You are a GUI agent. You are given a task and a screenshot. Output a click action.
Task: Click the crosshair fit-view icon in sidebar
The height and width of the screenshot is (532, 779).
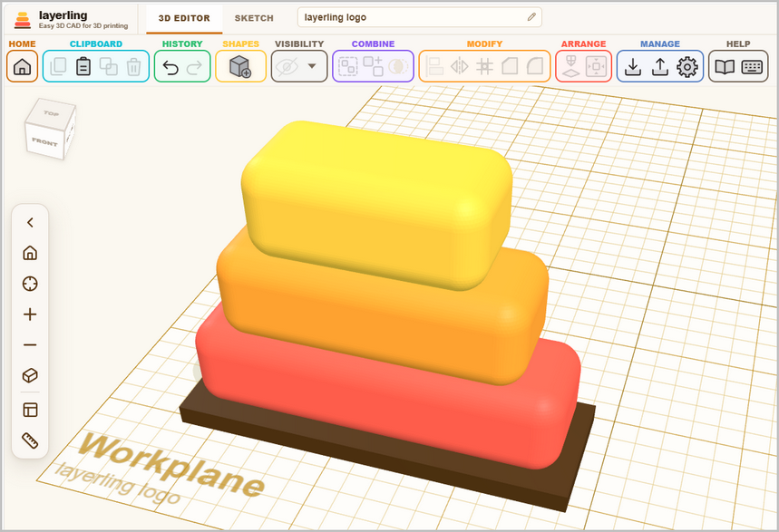[x=30, y=284]
